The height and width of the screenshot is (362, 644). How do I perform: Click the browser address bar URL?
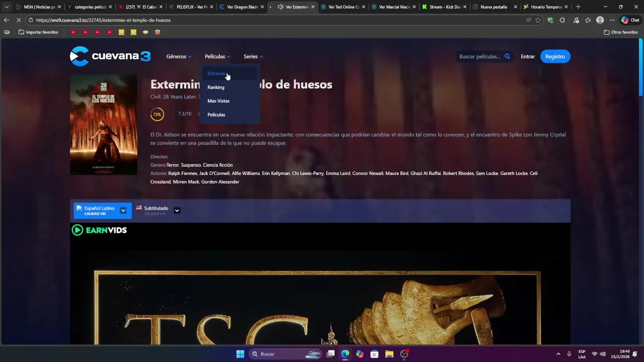[103, 20]
